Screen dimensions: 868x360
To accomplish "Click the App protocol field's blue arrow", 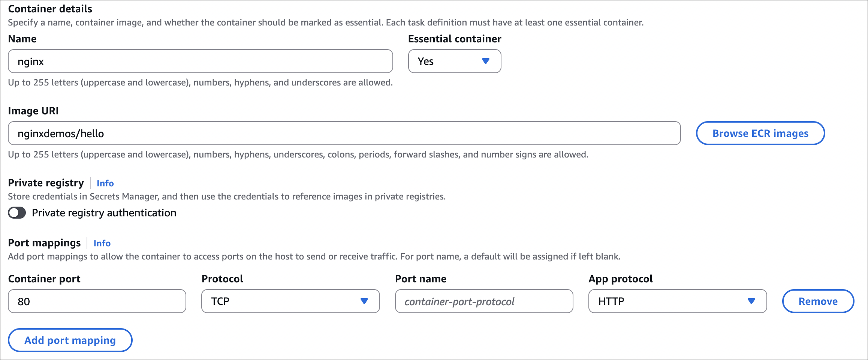I will (x=751, y=301).
